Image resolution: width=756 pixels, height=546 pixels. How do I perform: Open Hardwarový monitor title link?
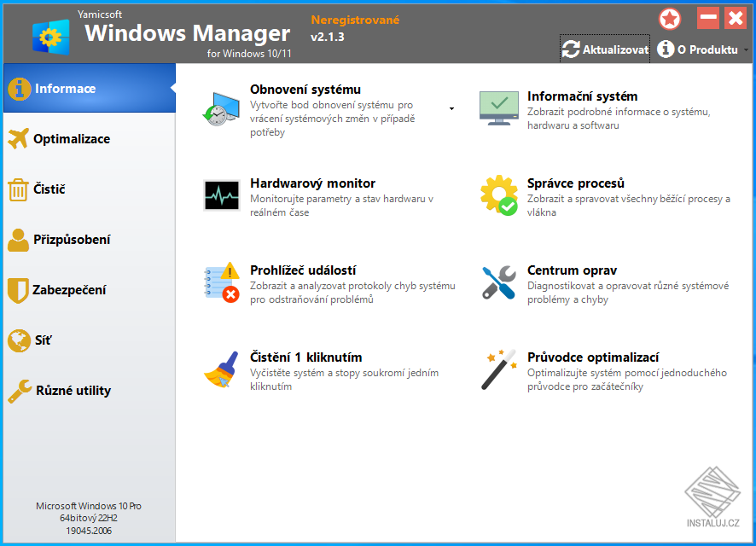tap(312, 183)
